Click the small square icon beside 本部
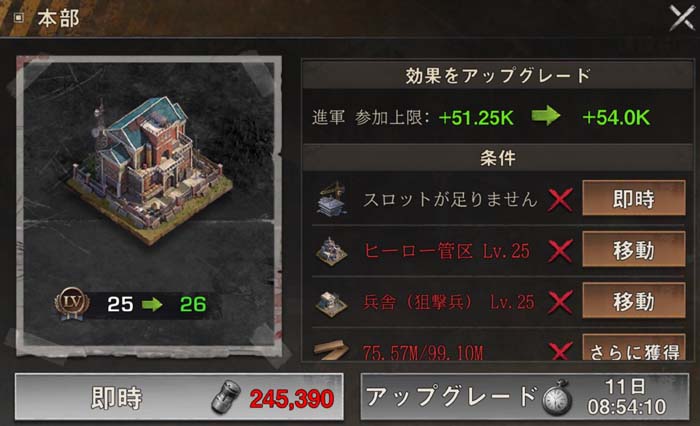Image resolution: width=700 pixels, height=426 pixels. click(18, 18)
